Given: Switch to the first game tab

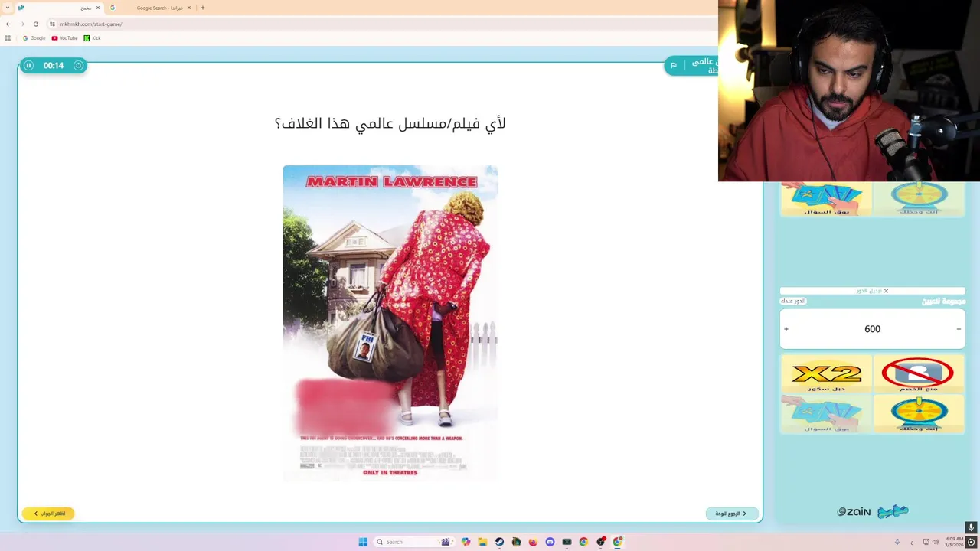Looking at the screenshot, I should coord(58,8).
